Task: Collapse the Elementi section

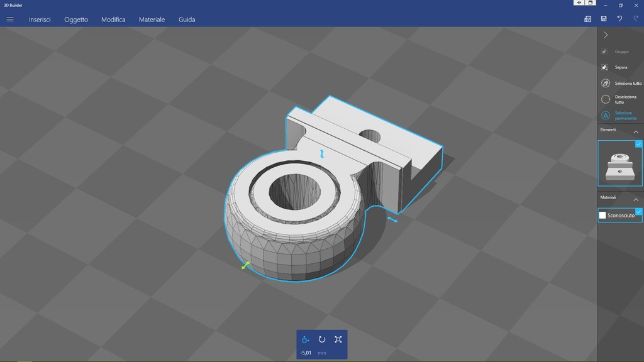Action: point(636,132)
